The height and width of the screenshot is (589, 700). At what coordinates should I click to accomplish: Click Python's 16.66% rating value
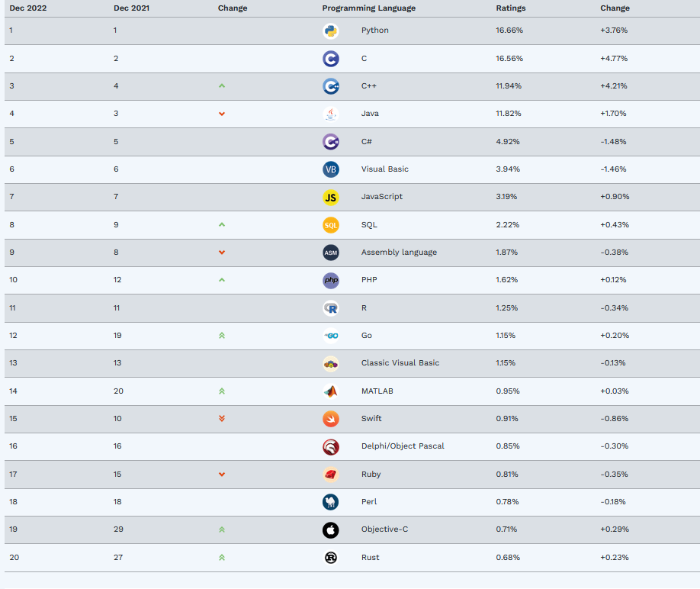click(x=509, y=31)
